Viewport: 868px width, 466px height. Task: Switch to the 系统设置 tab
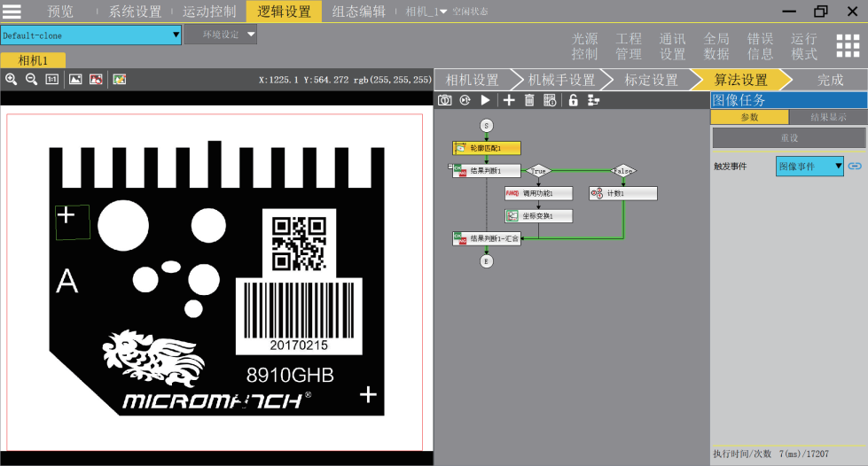pyautogui.click(x=135, y=12)
